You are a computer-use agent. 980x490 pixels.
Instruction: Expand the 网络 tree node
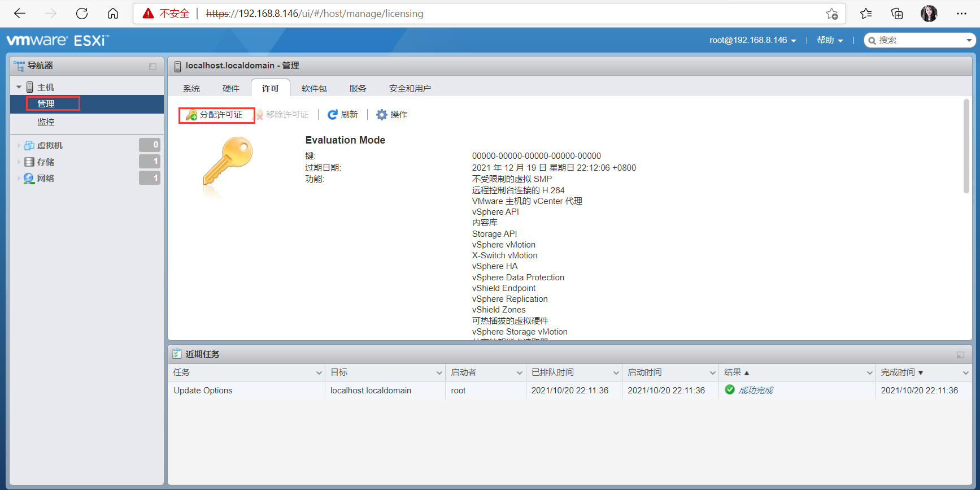pyautogui.click(x=19, y=179)
